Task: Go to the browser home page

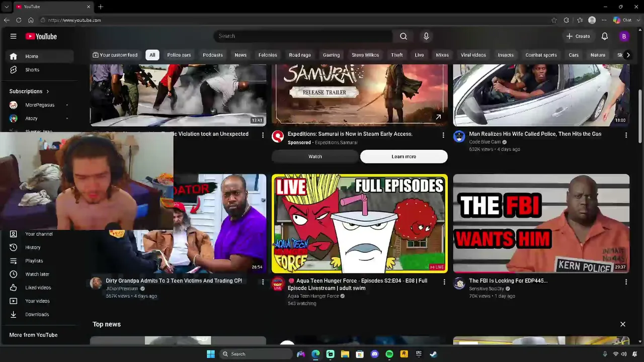Action: pos(31,20)
